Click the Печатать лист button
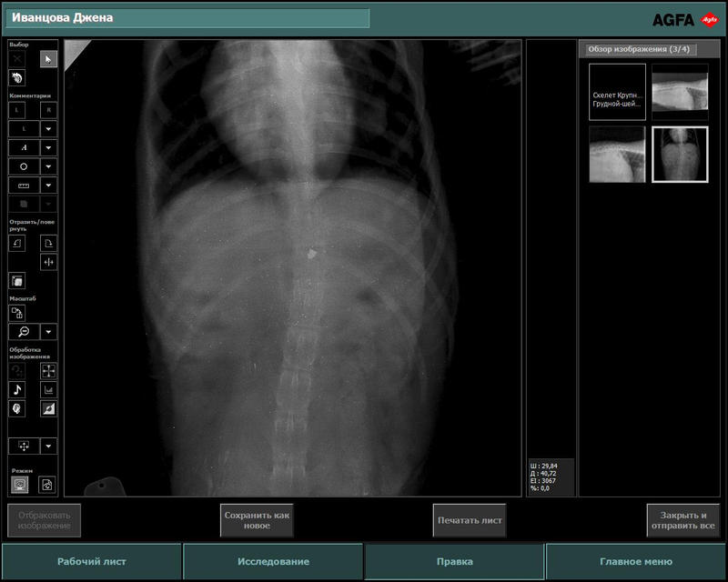 (470, 520)
